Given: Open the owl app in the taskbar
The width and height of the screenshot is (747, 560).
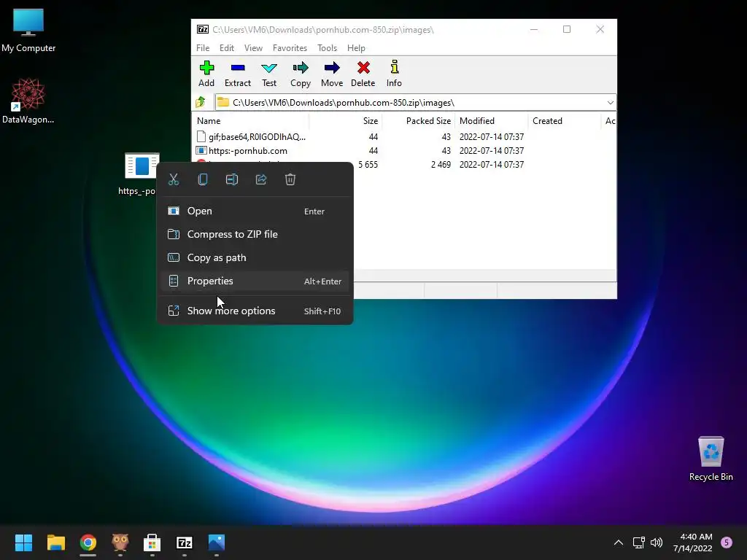Looking at the screenshot, I should coord(120,542).
